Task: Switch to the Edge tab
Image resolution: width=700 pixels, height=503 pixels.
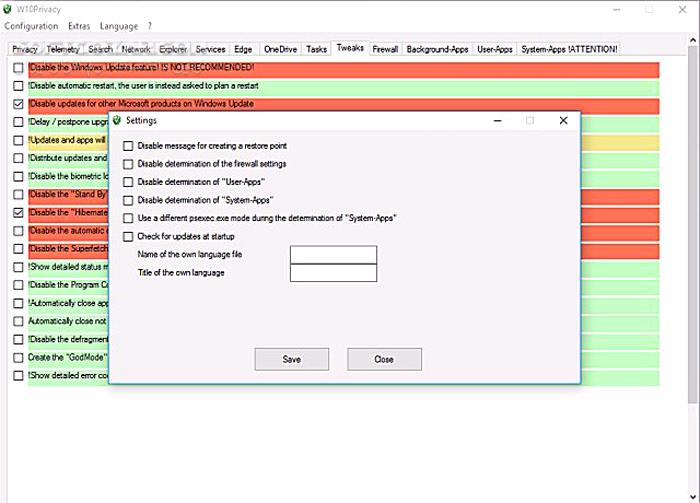Action: [x=243, y=50]
